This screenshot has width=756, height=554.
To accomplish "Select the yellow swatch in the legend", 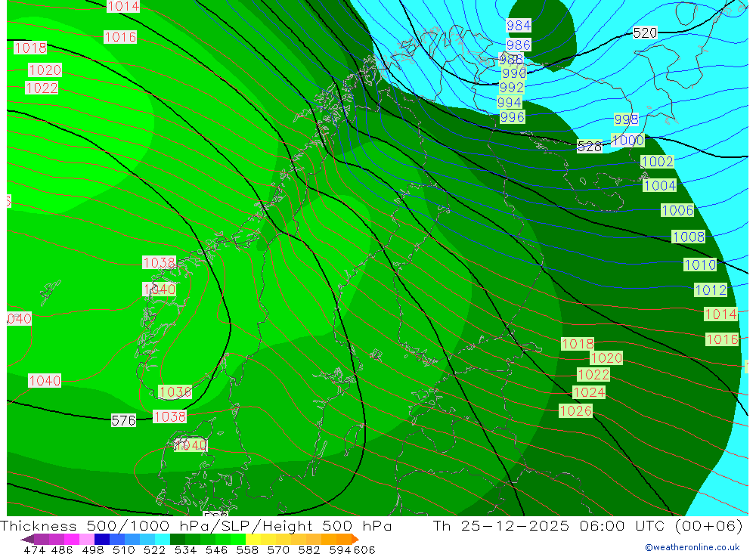I will point(253,539).
